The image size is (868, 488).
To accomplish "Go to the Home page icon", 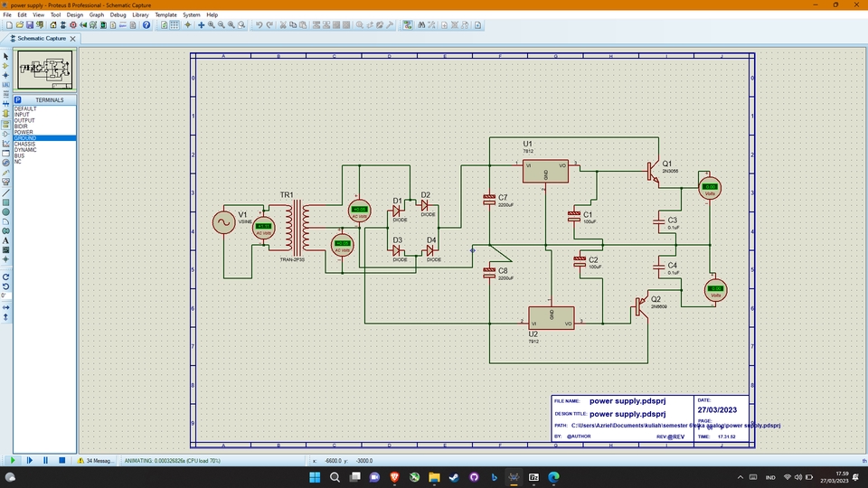I will point(53,25).
